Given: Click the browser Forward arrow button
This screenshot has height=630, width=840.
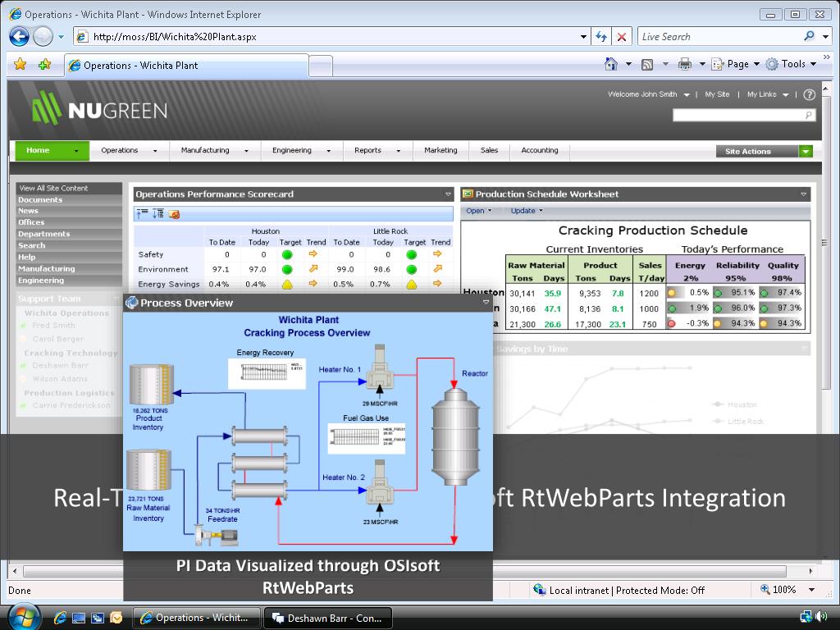Looking at the screenshot, I should point(43,36).
